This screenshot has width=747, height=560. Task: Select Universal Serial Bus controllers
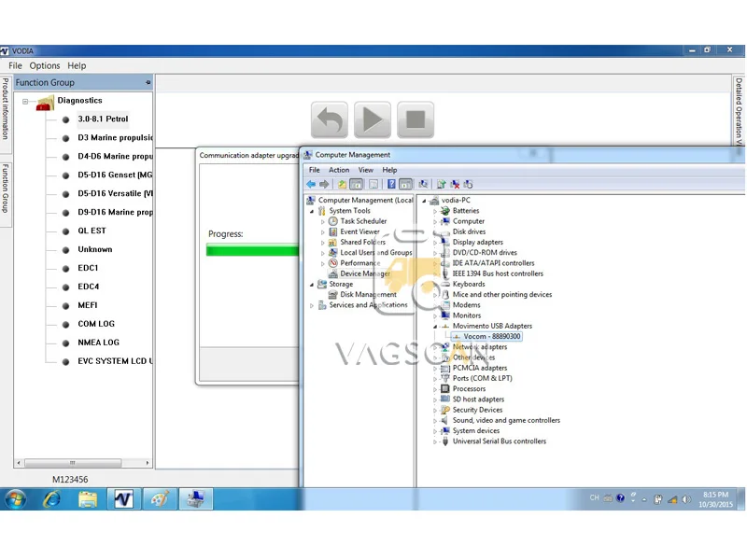(500, 441)
